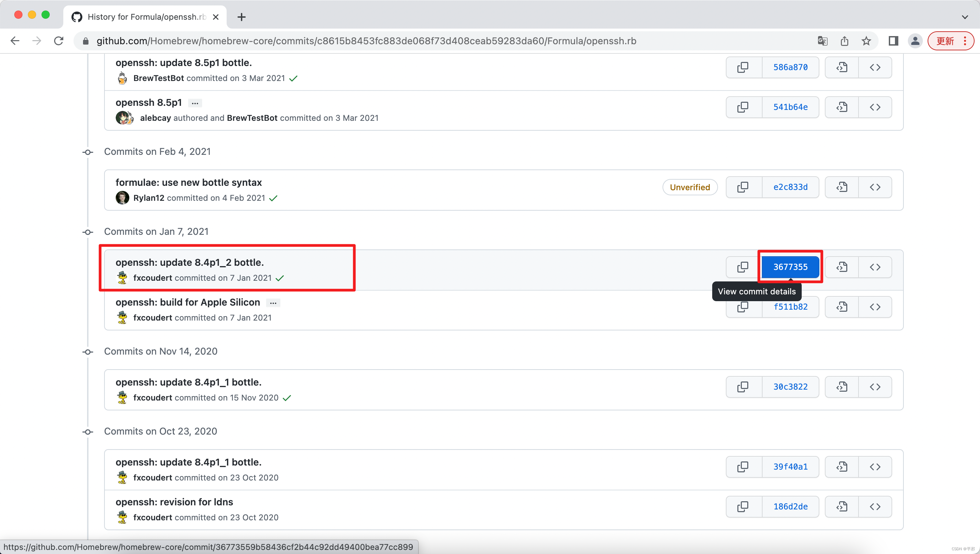Image resolution: width=980 pixels, height=554 pixels.
Task: Open the Google Translate page icon
Action: pyautogui.click(x=822, y=41)
